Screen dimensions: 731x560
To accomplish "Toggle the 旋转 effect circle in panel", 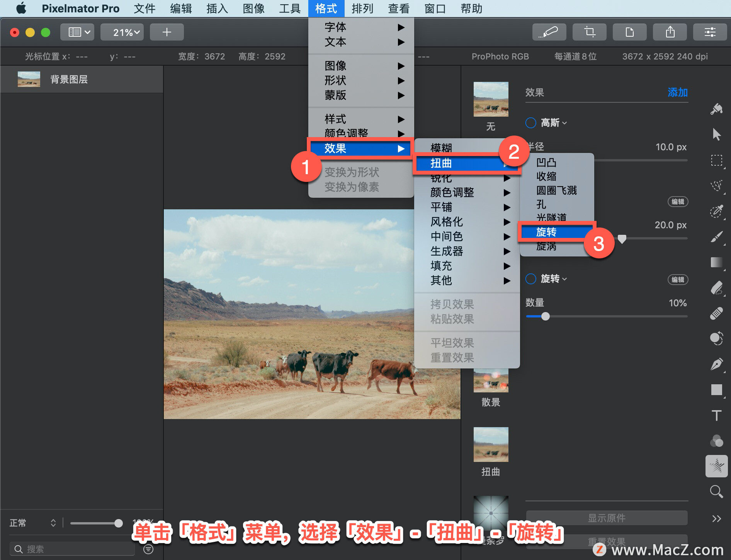I will coord(531,279).
